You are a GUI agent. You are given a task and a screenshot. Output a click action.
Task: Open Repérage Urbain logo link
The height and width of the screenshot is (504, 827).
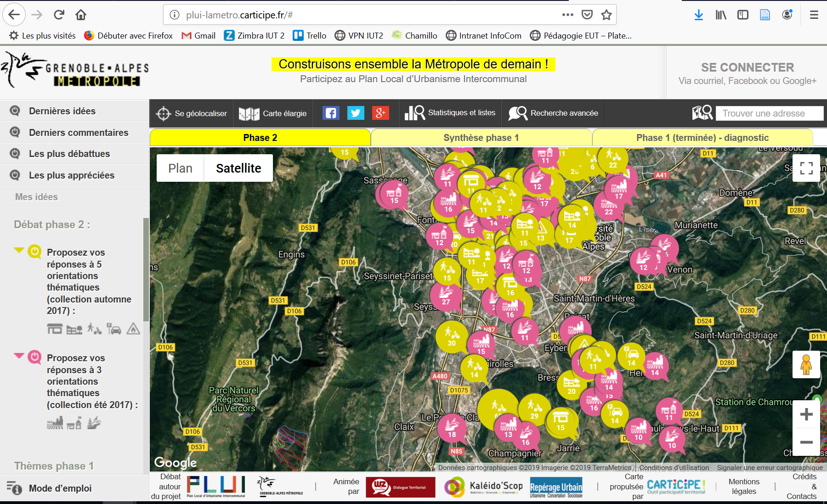click(556, 487)
